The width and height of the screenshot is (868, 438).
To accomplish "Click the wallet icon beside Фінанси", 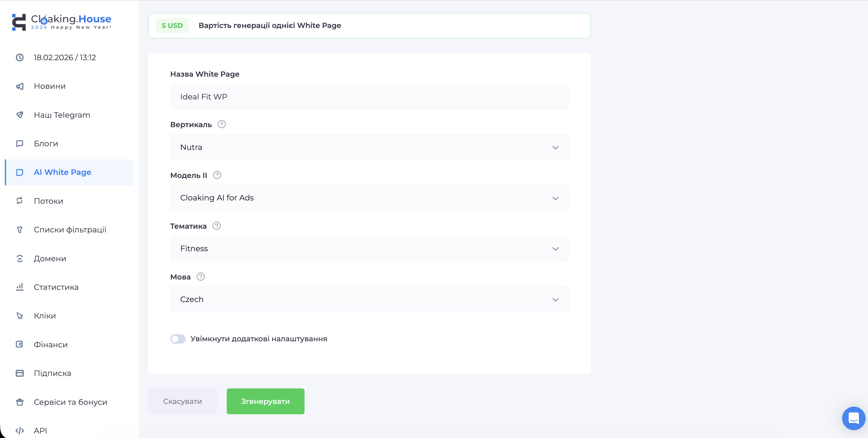I will coord(20,344).
